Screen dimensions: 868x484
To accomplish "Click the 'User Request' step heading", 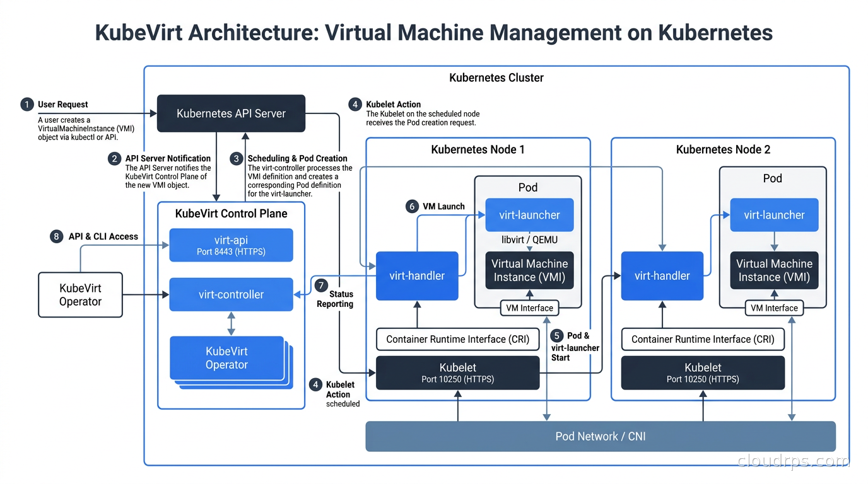I will (62, 105).
